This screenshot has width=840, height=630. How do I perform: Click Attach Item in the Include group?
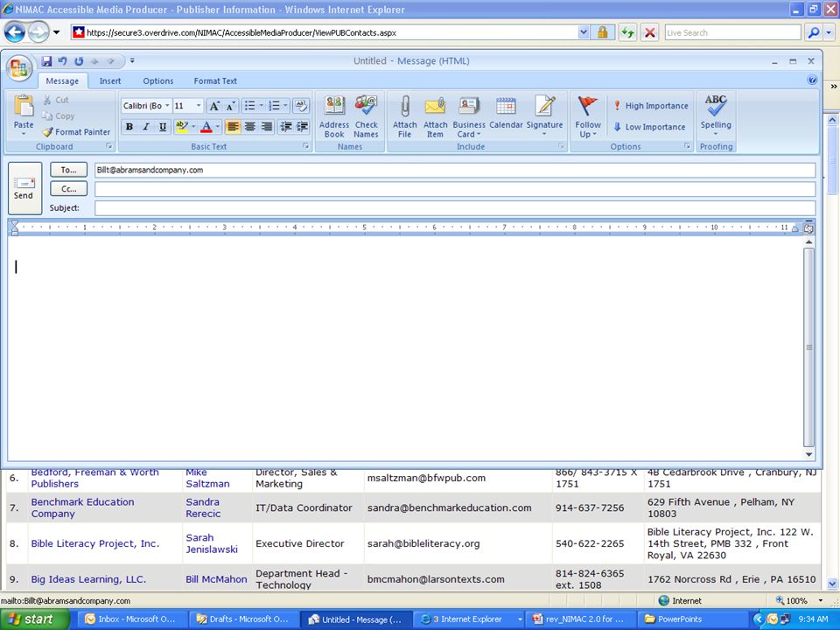tap(435, 116)
